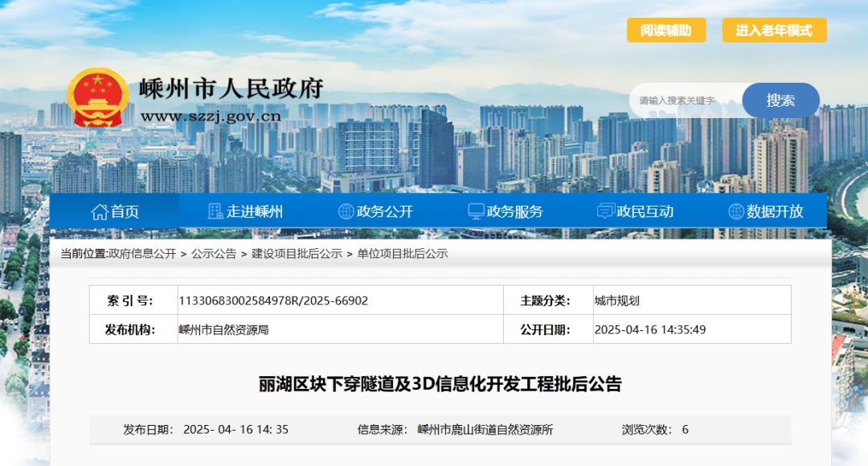Viewport: 868px width, 466px height.
Task: Navigate to 公示公告 breadcrumb
Action: (x=214, y=254)
